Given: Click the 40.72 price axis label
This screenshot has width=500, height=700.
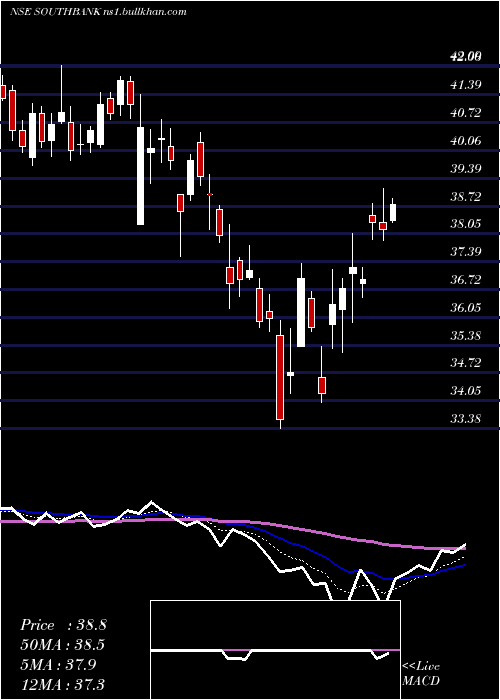Looking at the screenshot, I should coord(465,112).
